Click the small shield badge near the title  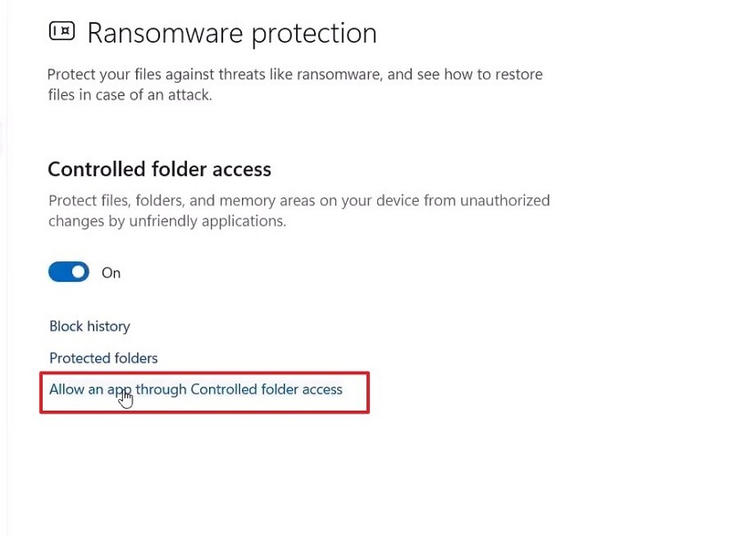coord(60,32)
